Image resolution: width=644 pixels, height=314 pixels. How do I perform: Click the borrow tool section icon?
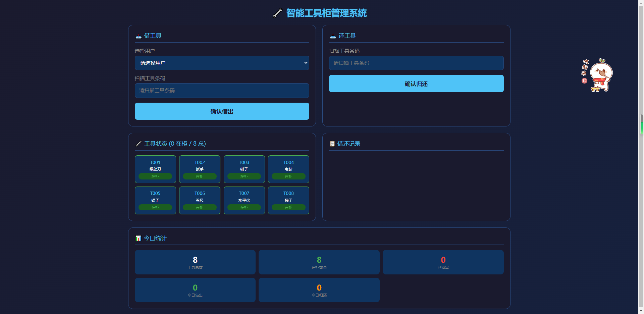tap(138, 36)
